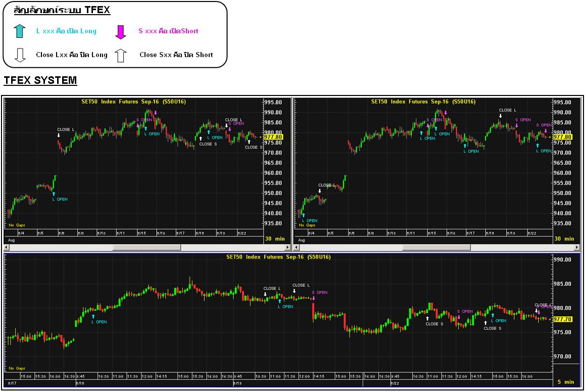Click the left arrow of the left 30 min chart scrollbar
This screenshot has height=392, width=585.
7,248
